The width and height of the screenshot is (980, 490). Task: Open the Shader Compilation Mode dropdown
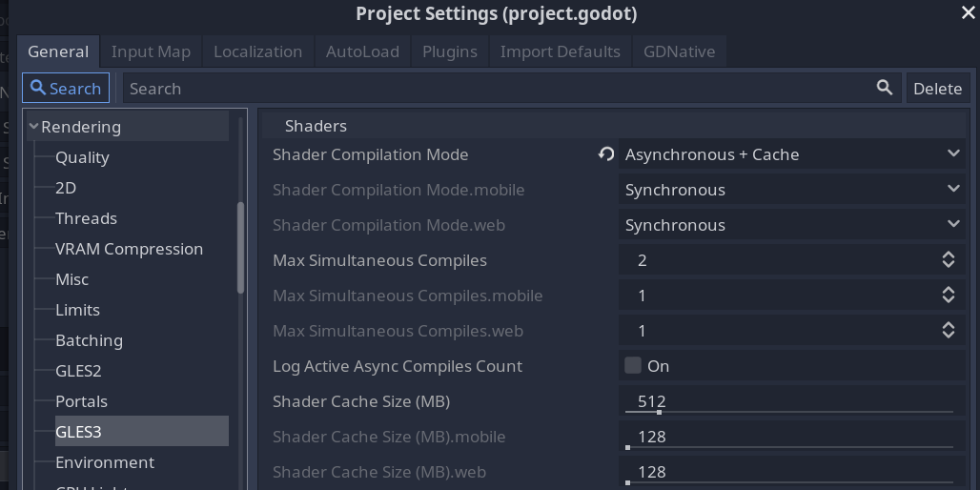(792, 154)
